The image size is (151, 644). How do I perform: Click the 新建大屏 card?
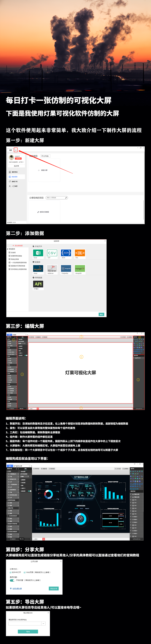tap(44, 170)
